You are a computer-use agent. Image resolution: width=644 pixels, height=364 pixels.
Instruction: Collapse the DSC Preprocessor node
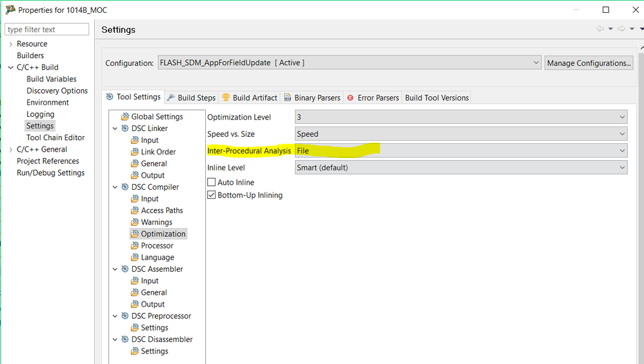[115, 316]
